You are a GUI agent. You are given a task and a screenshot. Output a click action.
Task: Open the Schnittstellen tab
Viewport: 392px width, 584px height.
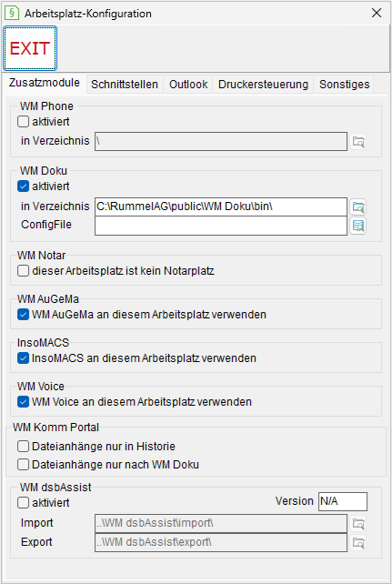(x=125, y=85)
